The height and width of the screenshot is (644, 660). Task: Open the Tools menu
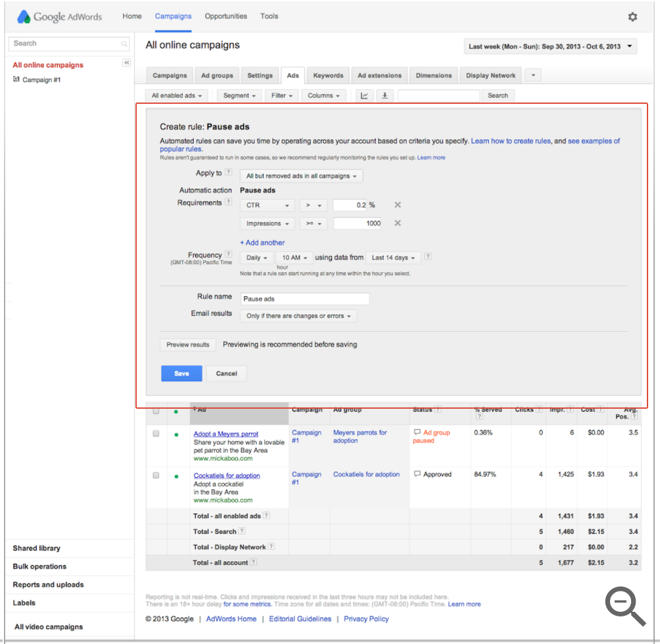point(269,16)
